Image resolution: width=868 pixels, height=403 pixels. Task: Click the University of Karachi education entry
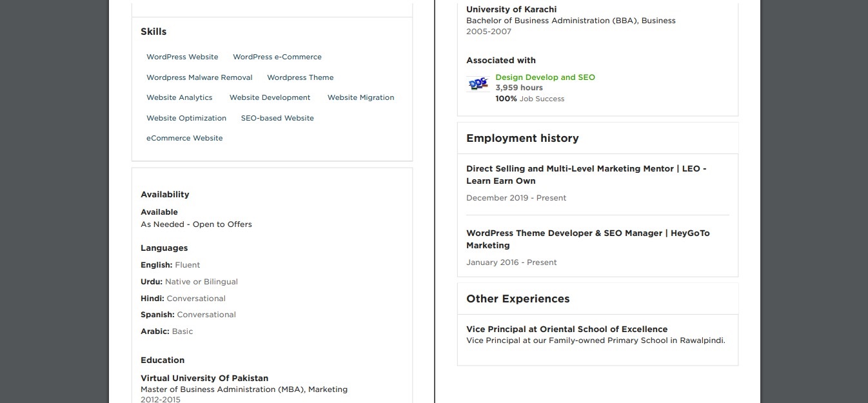click(511, 10)
